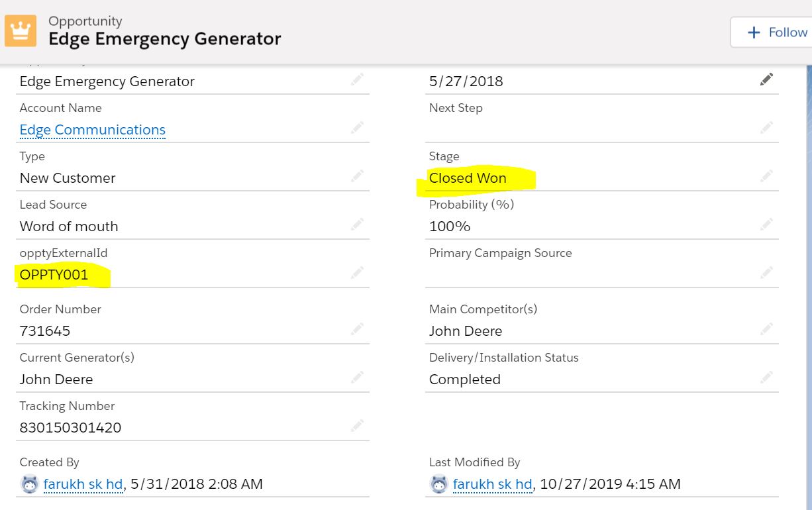Click edit pencil for Stage Closed Won
The height and width of the screenshot is (510, 812).
(766, 176)
